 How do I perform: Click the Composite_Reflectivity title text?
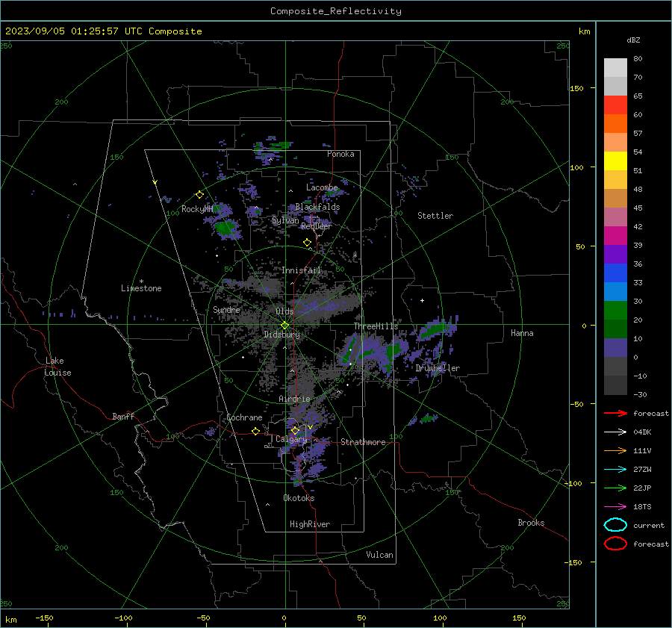coord(335,11)
